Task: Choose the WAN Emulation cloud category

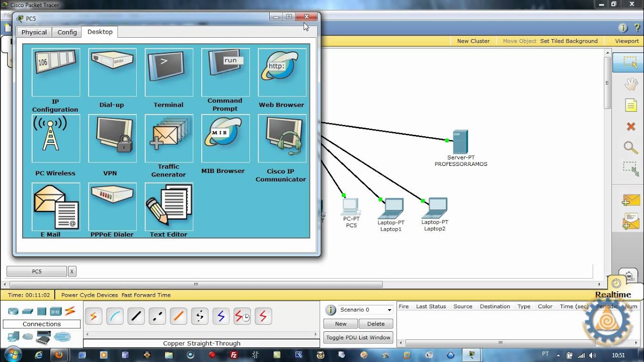Action: pyautogui.click(x=28, y=336)
